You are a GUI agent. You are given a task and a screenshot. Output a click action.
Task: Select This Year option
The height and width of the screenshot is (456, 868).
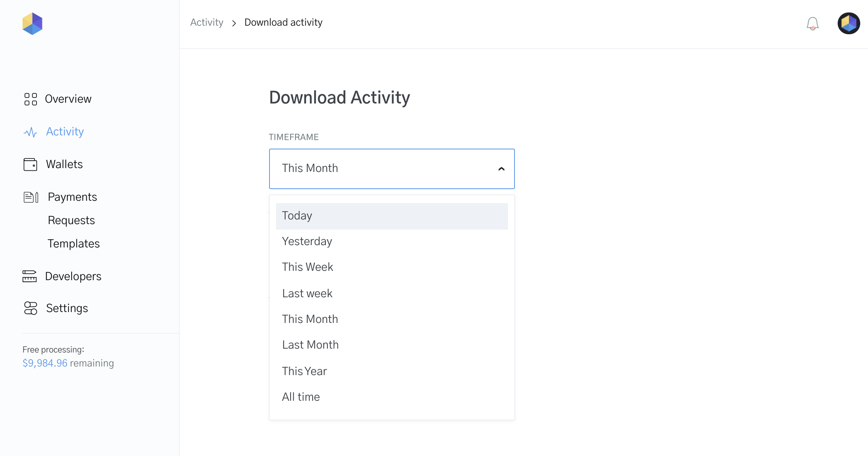click(392, 371)
